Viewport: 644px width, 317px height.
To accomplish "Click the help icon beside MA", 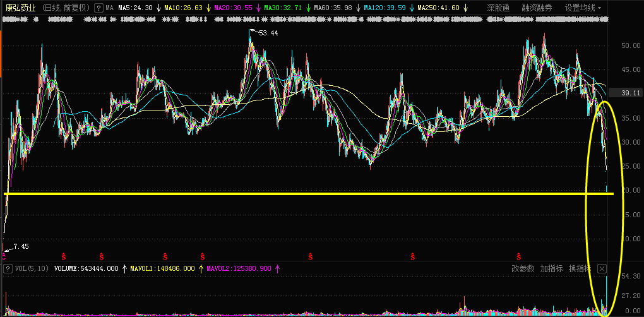I will point(98,8).
